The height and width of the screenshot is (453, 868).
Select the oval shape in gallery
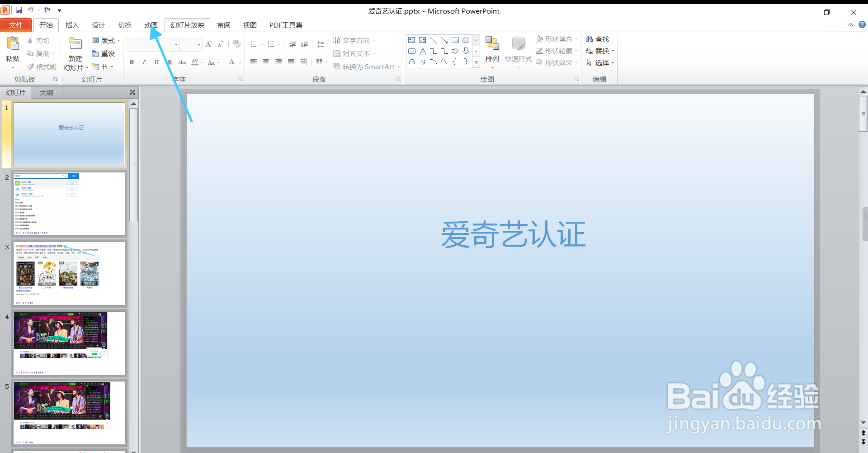(x=466, y=40)
